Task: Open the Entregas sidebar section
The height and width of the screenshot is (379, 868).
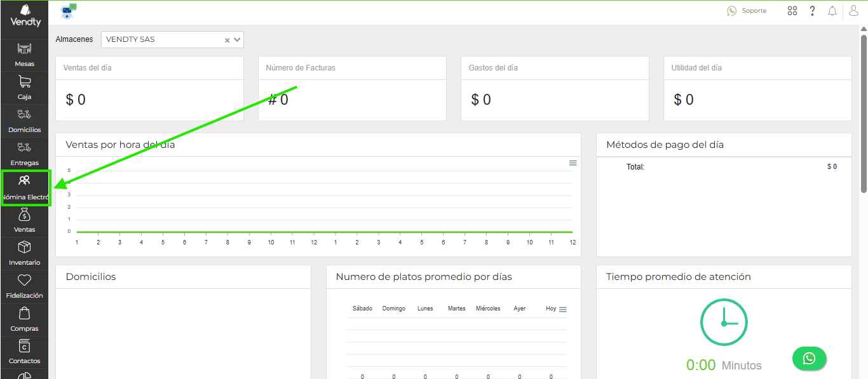Action: point(24,154)
